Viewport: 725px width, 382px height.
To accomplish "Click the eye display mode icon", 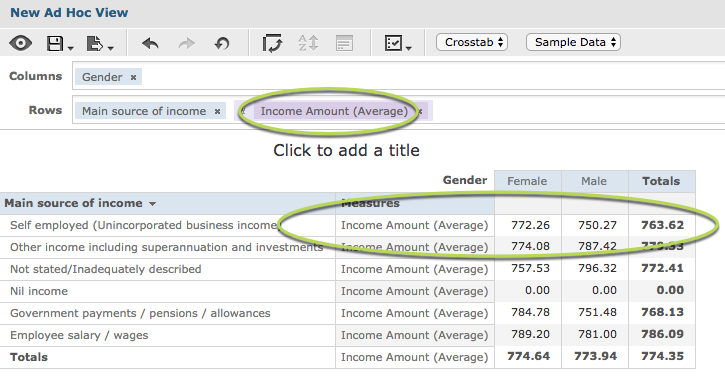I will [x=20, y=43].
